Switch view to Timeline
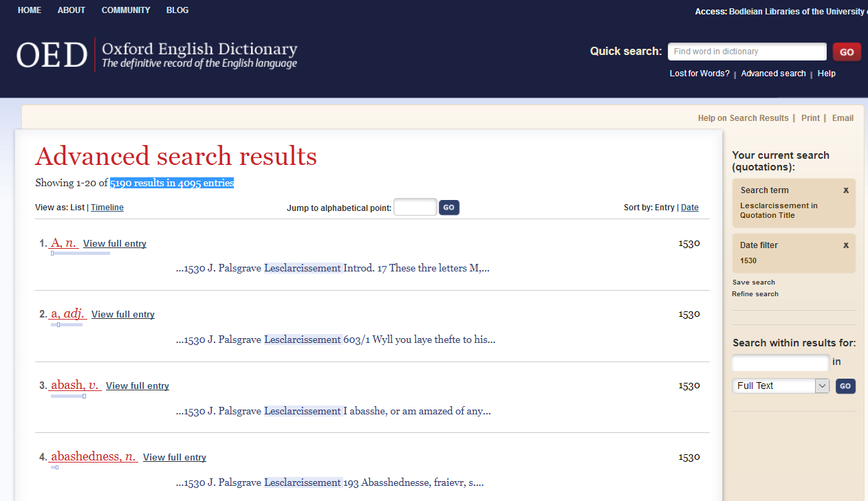The image size is (868, 501). (x=107, y=208)
